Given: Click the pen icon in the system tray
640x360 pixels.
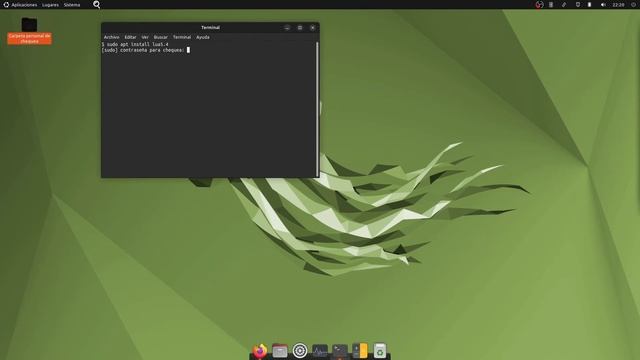Looking at the screenshot, I should point(564,5).
